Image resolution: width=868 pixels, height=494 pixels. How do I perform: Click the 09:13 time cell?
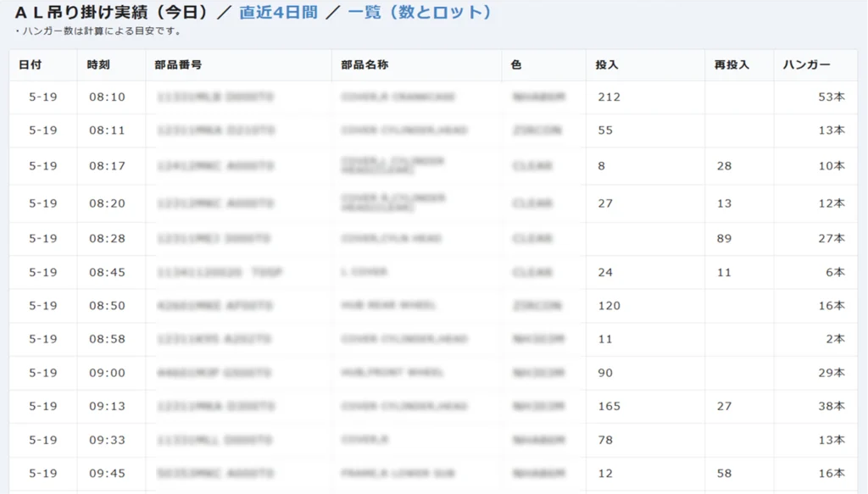[x=107, y=407]
